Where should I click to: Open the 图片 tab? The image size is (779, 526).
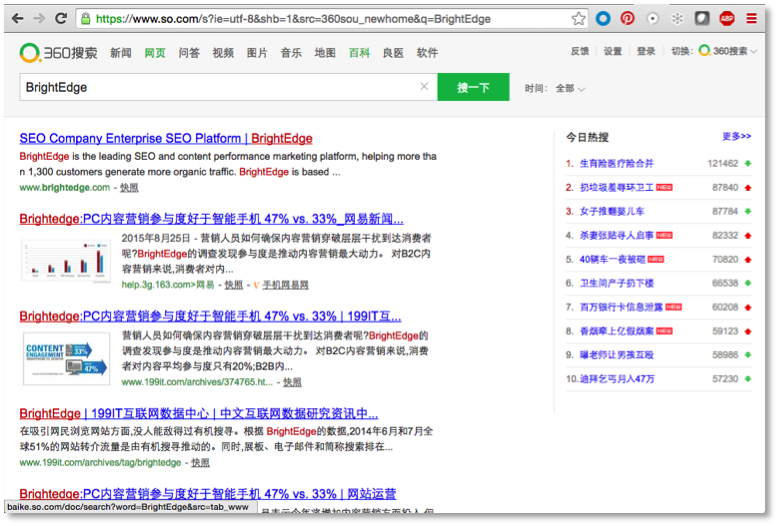[257, 53]
